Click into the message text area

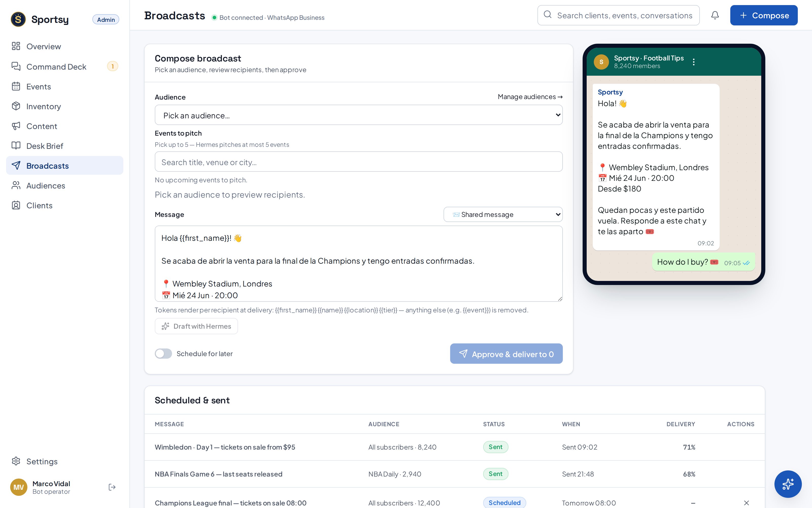358,263
